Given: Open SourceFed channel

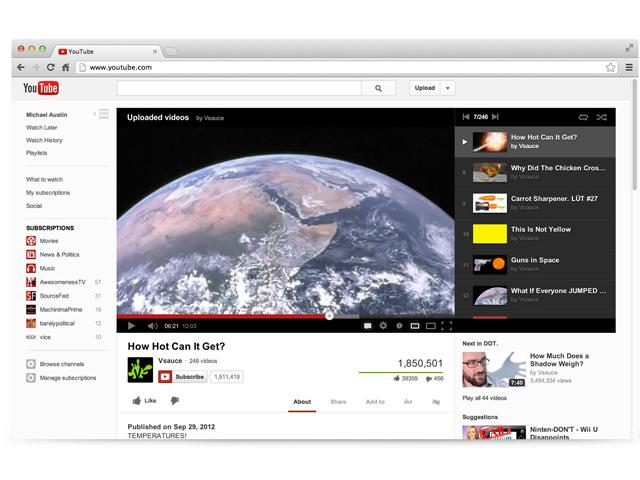Looking at the screenshot, I should [54, 296].
